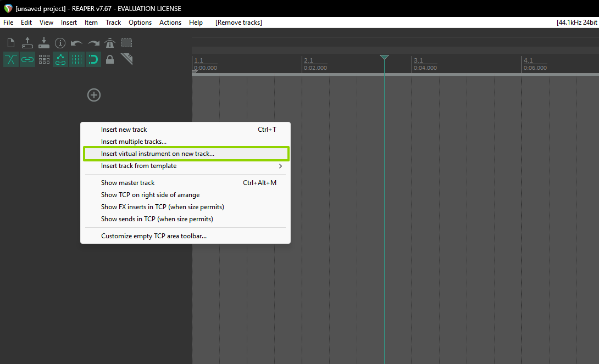The height and width of the screenshot is (364, 599).
Task: Click the New Project icon
Action: coord(11,43)
